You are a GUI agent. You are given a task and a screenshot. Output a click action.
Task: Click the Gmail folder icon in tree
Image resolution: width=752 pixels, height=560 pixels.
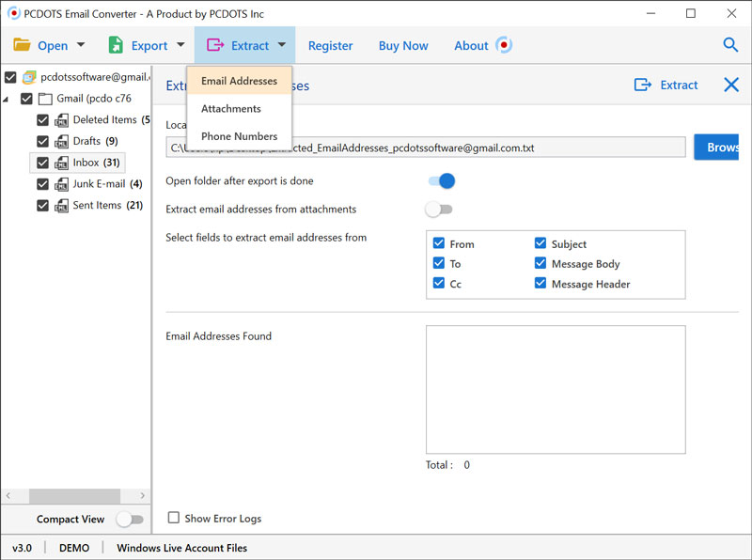coord(45,99)
